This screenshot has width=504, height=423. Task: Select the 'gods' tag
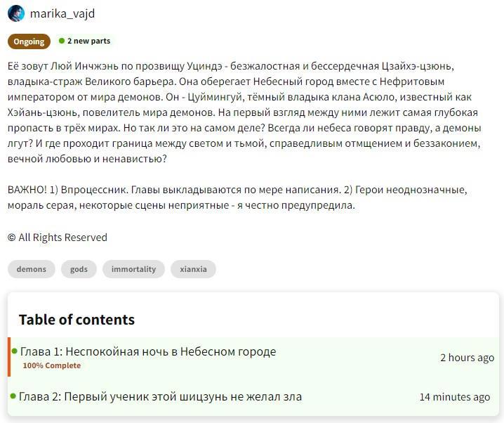tap(79, 269)
